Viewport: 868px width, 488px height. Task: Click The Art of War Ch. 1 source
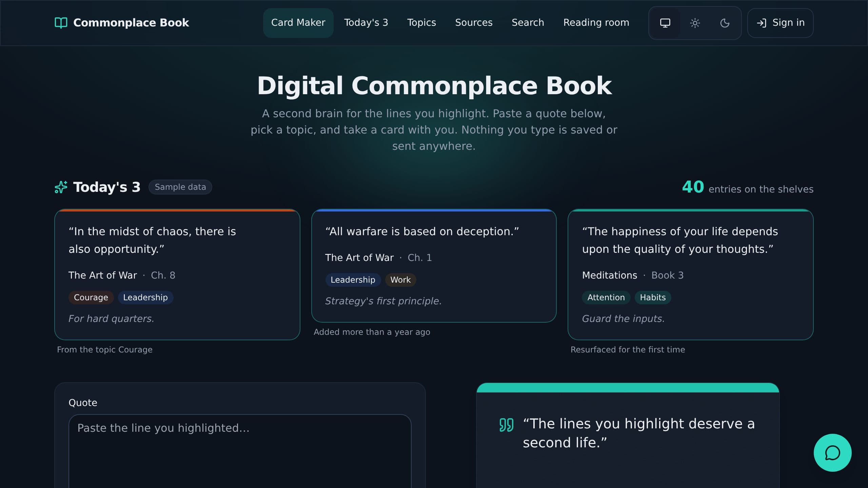[378, 258]
